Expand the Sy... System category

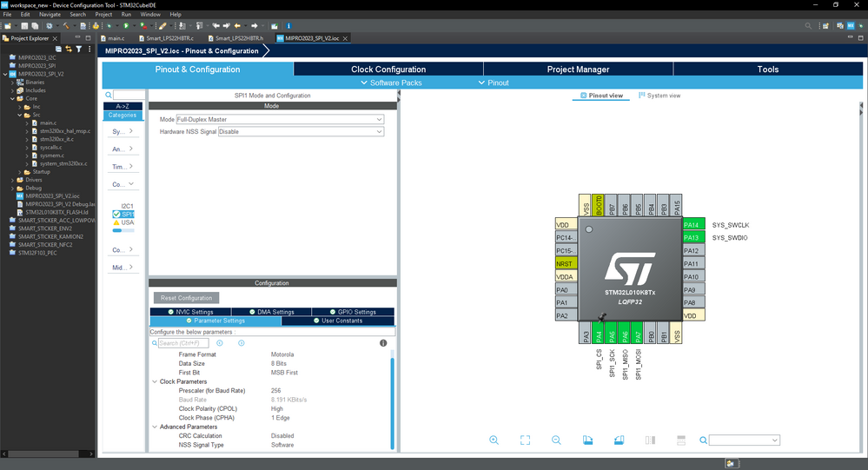(123, 131)
